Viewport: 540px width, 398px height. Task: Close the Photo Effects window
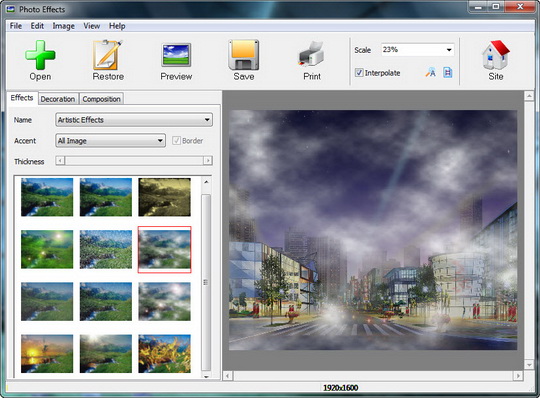(x=520, y=7)
